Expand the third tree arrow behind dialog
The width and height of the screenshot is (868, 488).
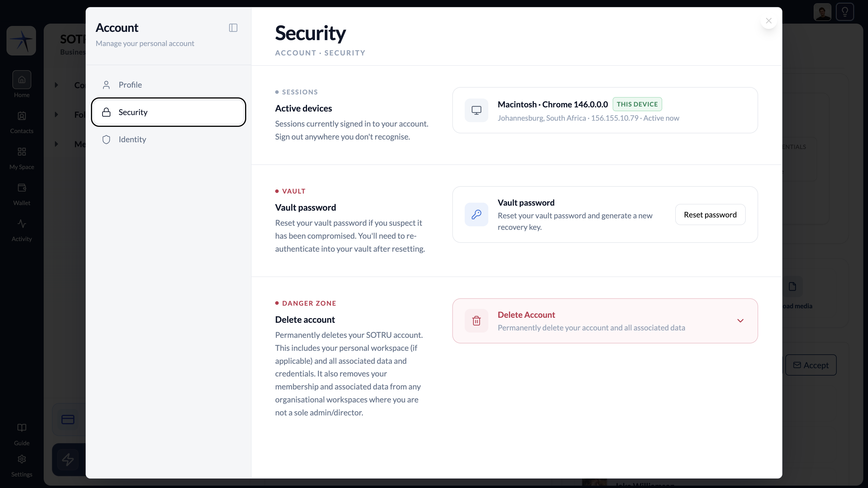(56, 144)
